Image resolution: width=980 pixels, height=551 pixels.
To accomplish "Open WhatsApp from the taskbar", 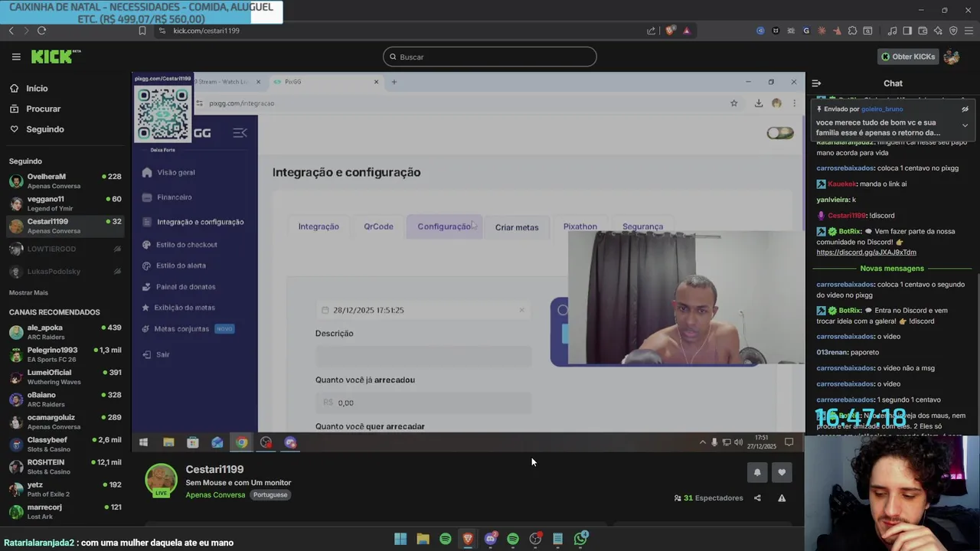I will click(x=580, y=539).
